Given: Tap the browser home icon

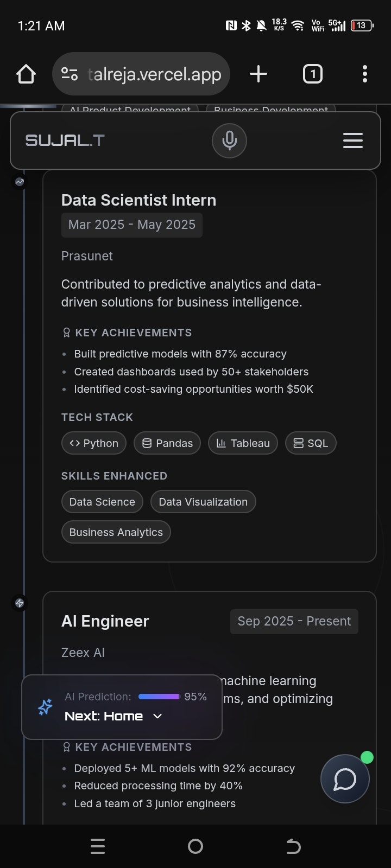Looking at the screenshot, I should [x=26, y=74].
